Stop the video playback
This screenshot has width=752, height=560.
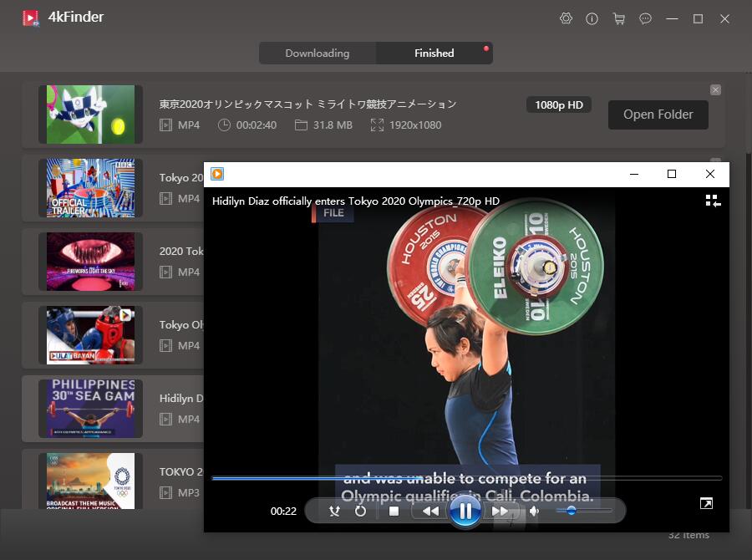[394, 511]
